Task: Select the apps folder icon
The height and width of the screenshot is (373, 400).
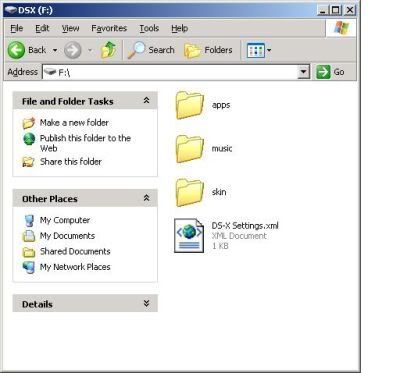Action: [189, 105]
